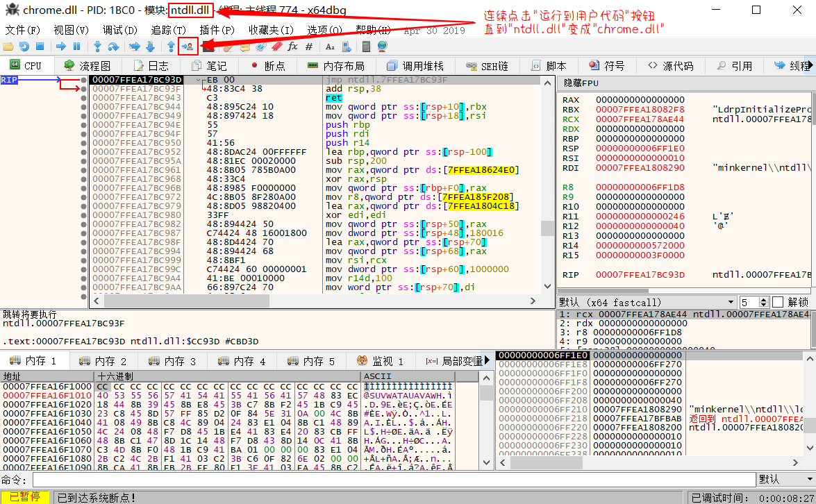Switch to the SEH链 tab

487,65
